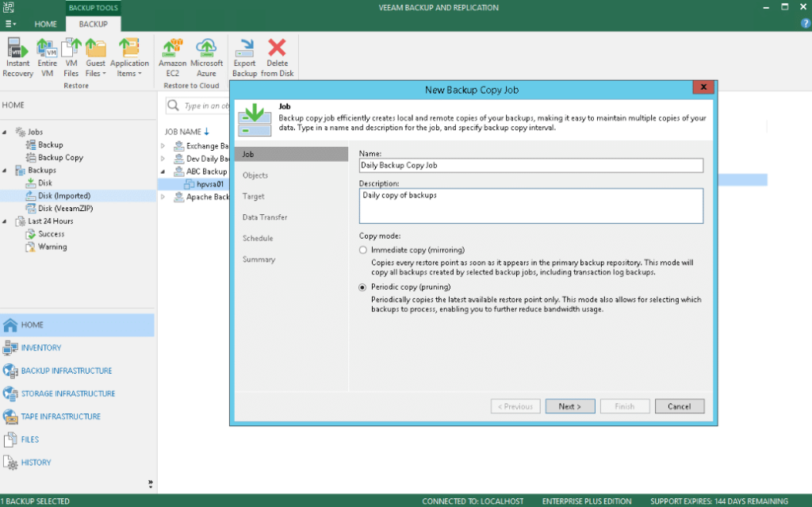Image resolution: width=812 pixels, height=507 pixels.
Task: Click Next in the New Backup Copy Job wizard
Action: point(569,405)
